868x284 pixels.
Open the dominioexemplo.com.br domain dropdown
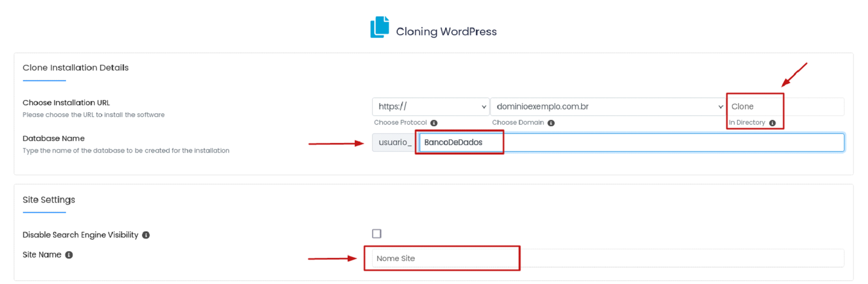[x=608, y=107]
